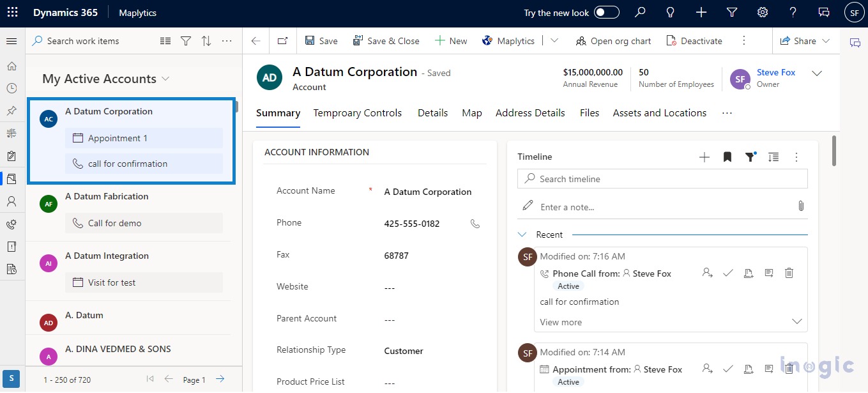Open Steve Fox owner link

pos(776,72)
